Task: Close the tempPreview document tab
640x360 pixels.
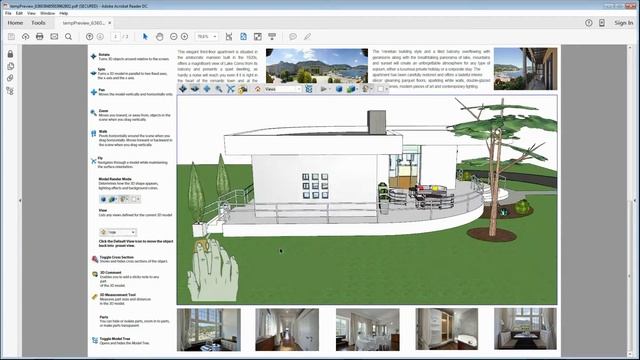Action: 110,23
